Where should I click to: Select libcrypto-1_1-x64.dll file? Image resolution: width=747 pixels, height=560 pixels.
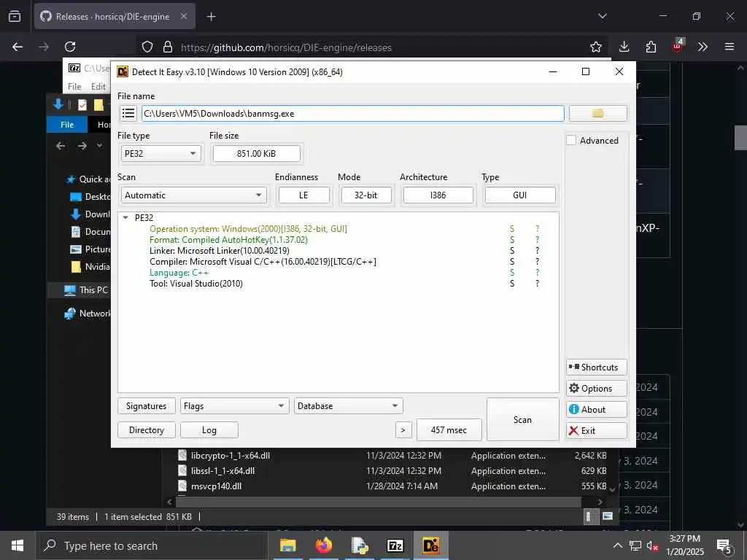coord(231,455)
